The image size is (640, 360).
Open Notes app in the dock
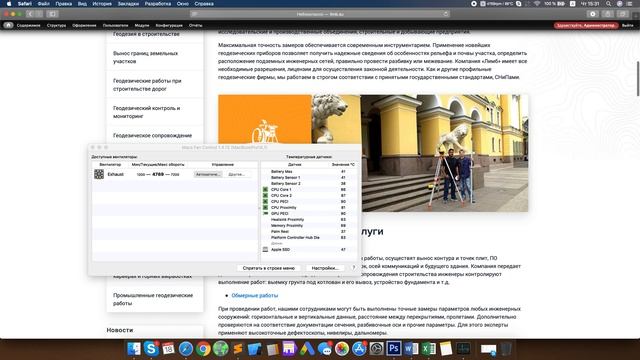click(446, 349)
